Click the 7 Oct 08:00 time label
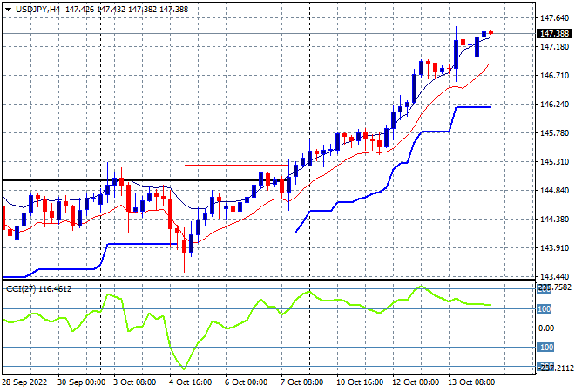Screen dimensions: 575x392 coord(302,382)
